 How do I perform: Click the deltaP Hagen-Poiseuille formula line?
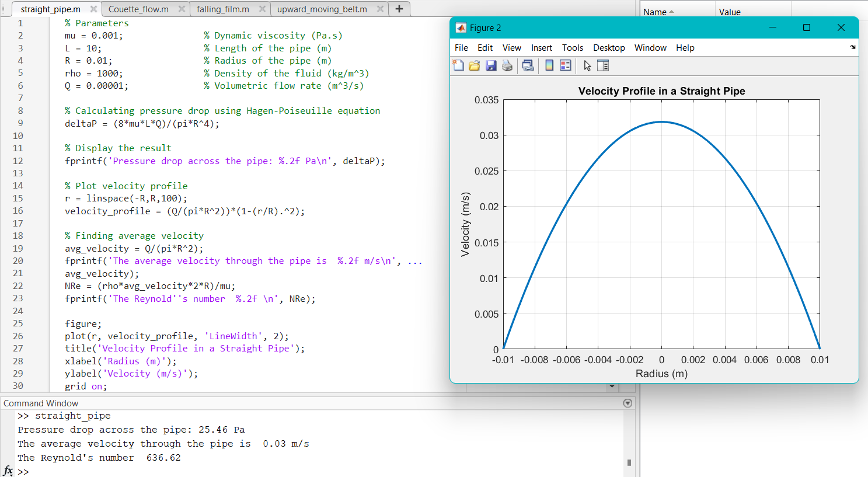[x=142, y=124]
